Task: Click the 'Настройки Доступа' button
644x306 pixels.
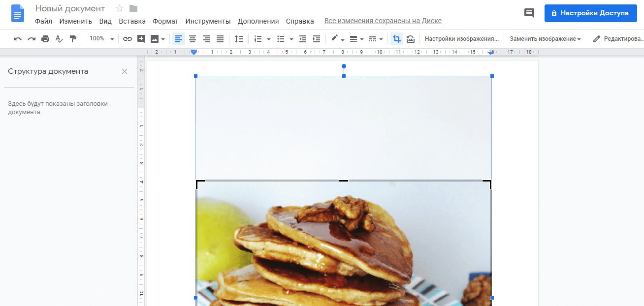Action: tap(590, 13)
